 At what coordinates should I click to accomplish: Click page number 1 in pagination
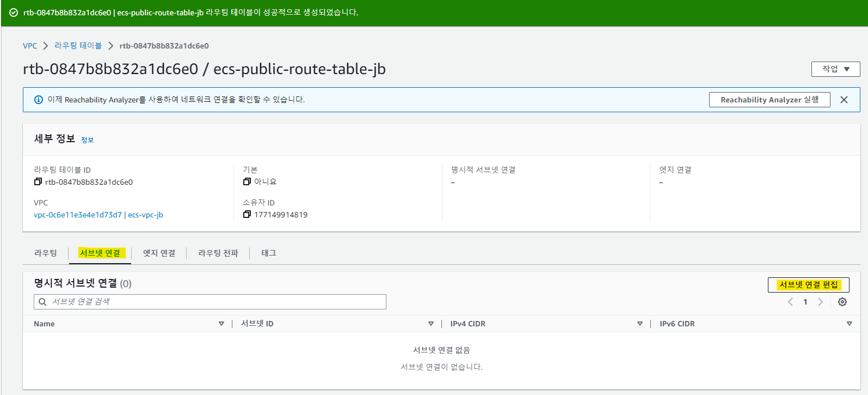click(805, 302)
